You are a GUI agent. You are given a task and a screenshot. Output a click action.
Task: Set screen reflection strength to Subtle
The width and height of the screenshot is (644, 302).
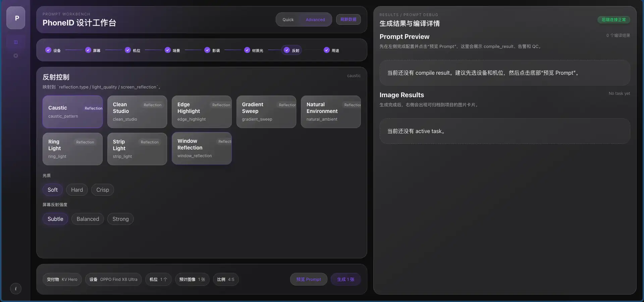[55, 219]
